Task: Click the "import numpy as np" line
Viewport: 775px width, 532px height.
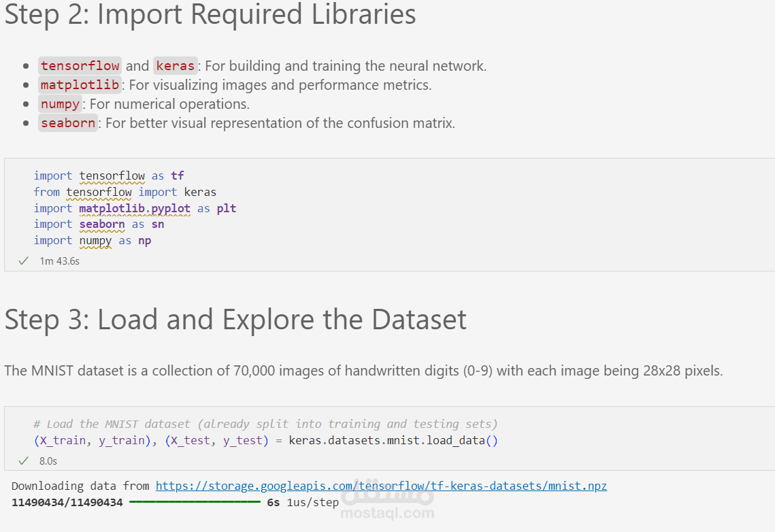Action: pos(93,241)
